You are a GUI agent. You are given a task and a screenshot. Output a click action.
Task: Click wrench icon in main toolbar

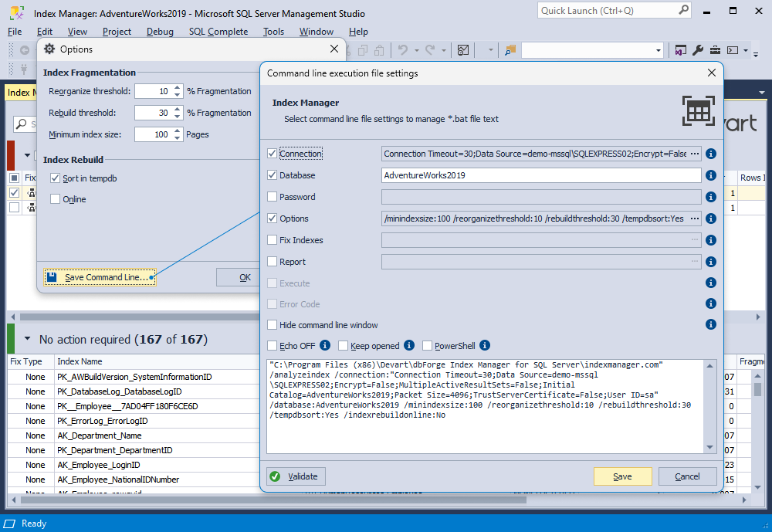(698, 49)
